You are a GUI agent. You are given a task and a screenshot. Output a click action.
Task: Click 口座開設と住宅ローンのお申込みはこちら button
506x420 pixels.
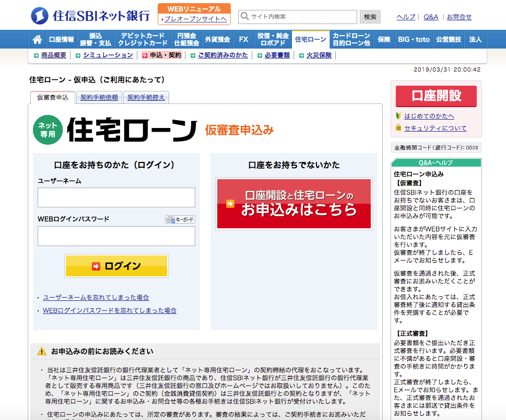click(x=293, y=204)
